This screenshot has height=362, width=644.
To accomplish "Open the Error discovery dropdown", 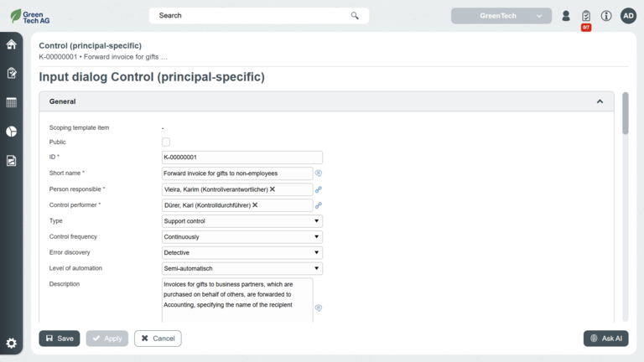I will pos(241,252).
